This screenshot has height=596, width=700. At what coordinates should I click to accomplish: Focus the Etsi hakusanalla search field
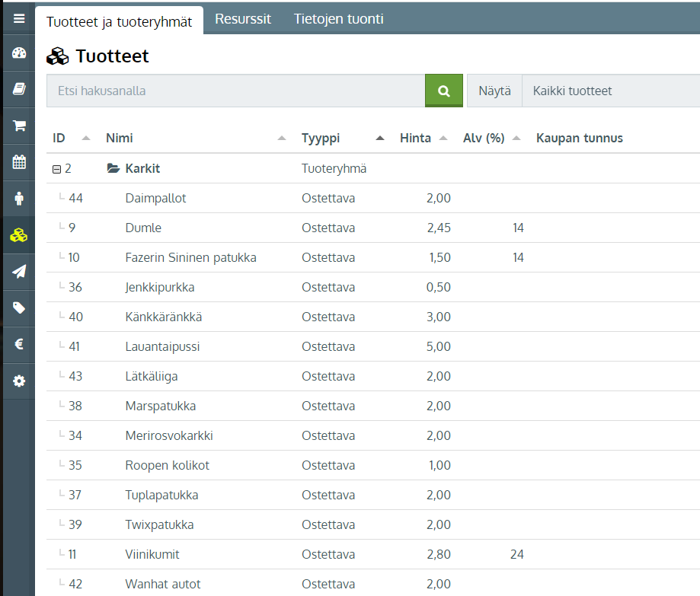(235, 91)
